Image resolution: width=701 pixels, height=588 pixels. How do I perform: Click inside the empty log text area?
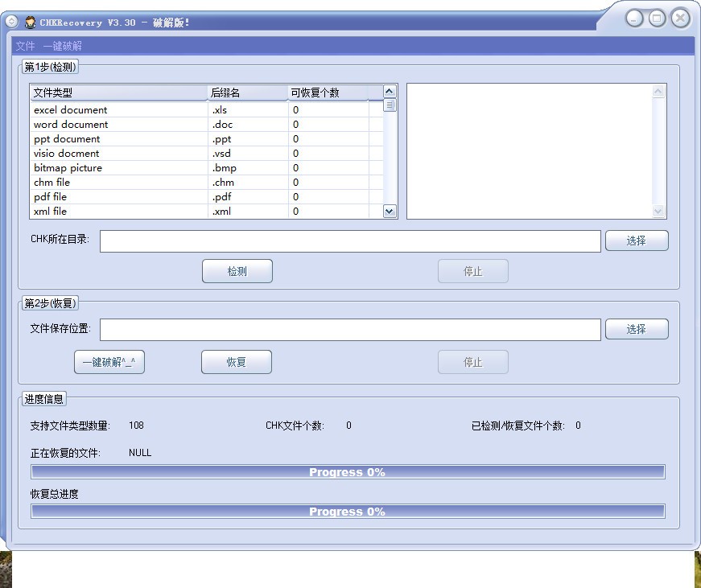tap(530, 151)
